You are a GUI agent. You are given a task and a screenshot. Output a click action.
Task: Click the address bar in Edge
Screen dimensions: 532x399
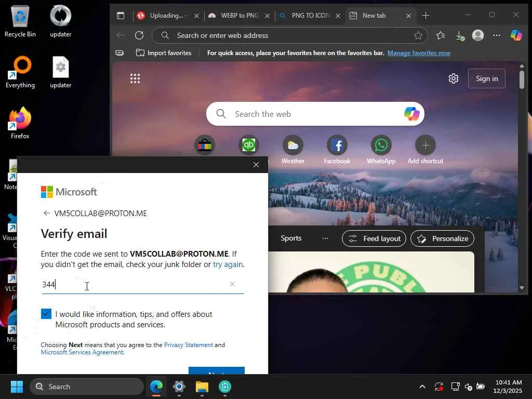[x=290, y=35]
